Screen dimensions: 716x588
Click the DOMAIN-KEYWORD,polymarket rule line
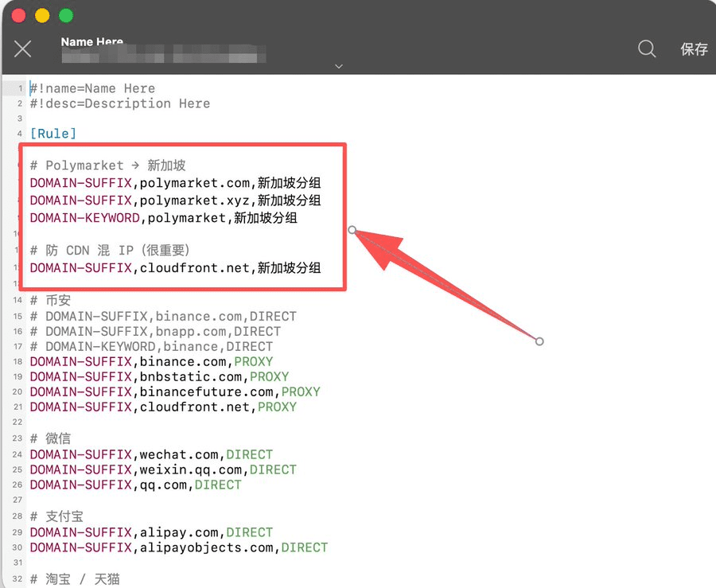click(163, 218)
